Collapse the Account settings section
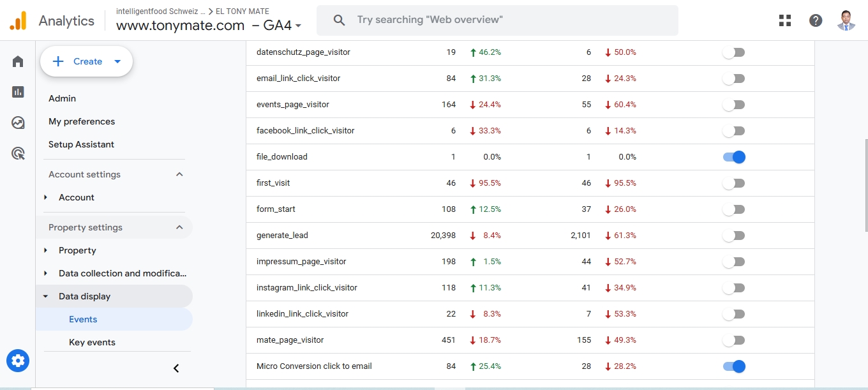Screen dimensions: 868x390 pos(179,174)
